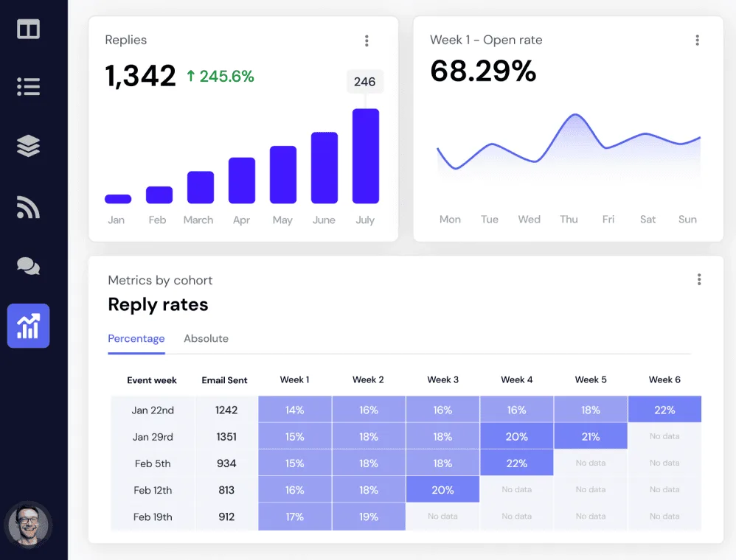Open options menu on Week 1 Open rate card
736x560 pixels.
pos(697,41)
